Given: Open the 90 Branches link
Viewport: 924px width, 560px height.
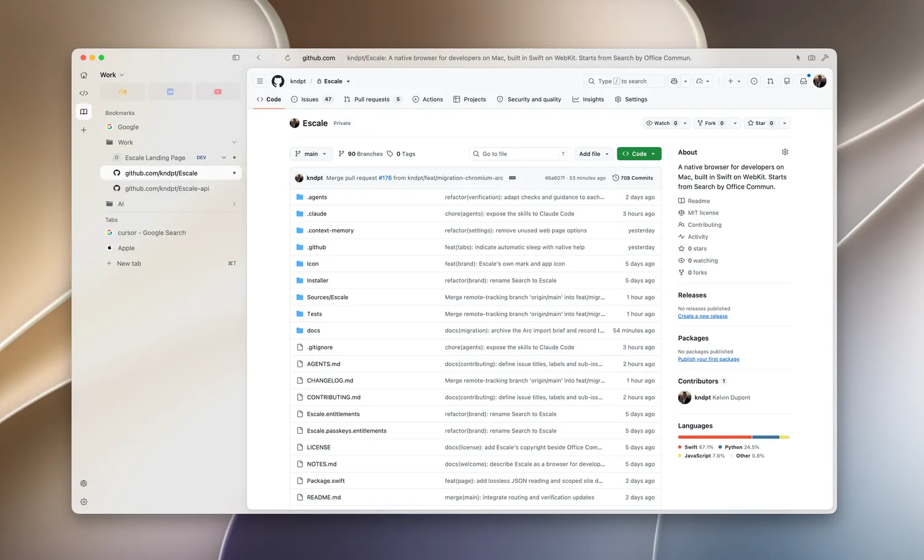Looking at the screenshot, I should tap(360, 154).
